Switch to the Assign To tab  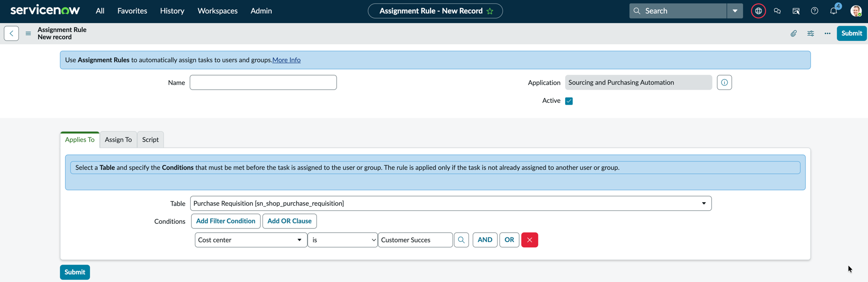tap(118, 140)
